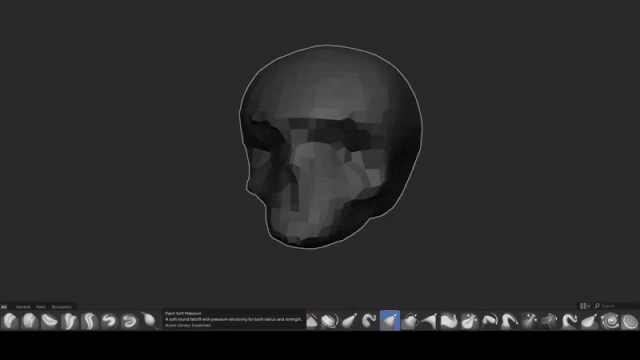Select the cone brush left of the hook curl
Image resolution: width=640 pixels, height=360 pixels.
(349, 321)
